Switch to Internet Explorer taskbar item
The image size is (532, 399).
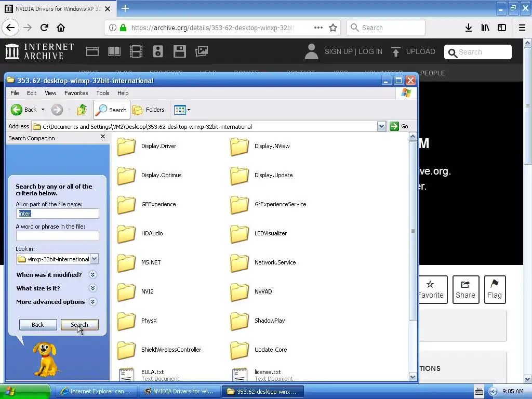tap(96, 392)
